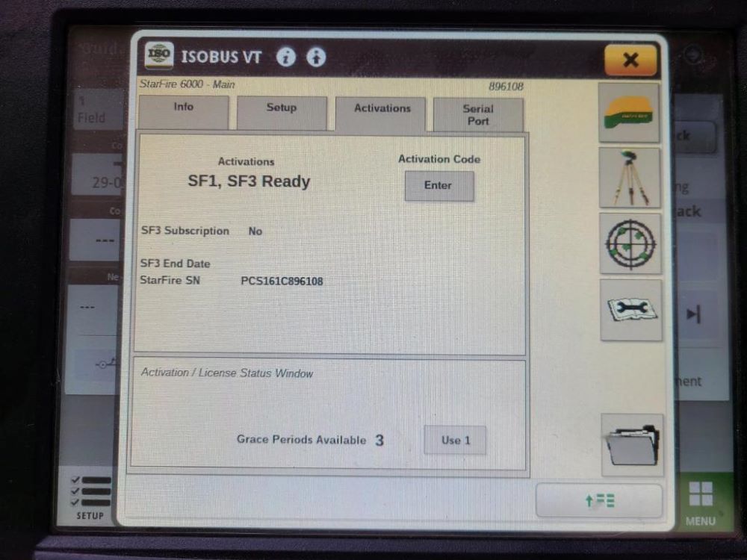The width and height of the screenshot is (747, 560).
Task: Click the person help info icon
Action: pyautogui.click(x=316, y=57)
